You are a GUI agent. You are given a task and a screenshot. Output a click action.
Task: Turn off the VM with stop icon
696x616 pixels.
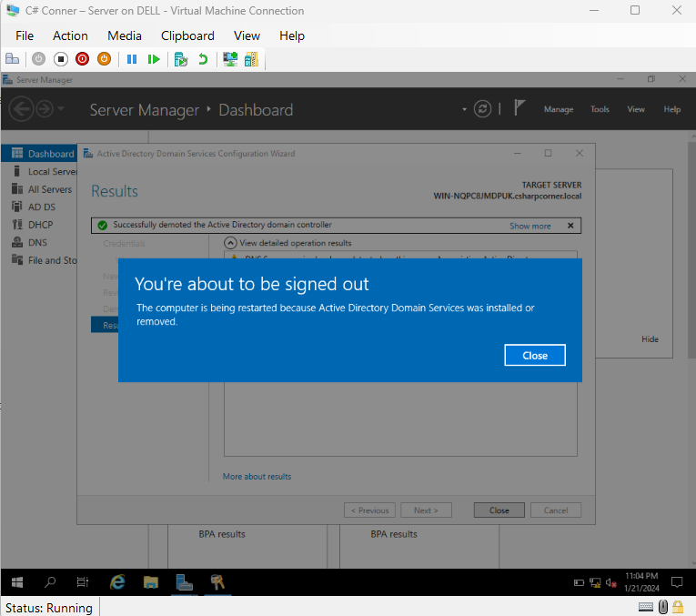pos(61,59)
